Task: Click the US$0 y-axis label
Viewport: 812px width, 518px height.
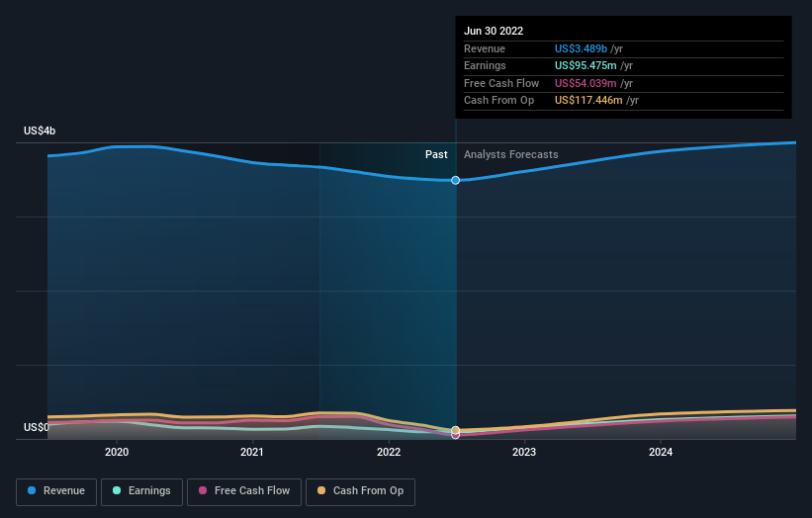Action: [x=37, y=427]
